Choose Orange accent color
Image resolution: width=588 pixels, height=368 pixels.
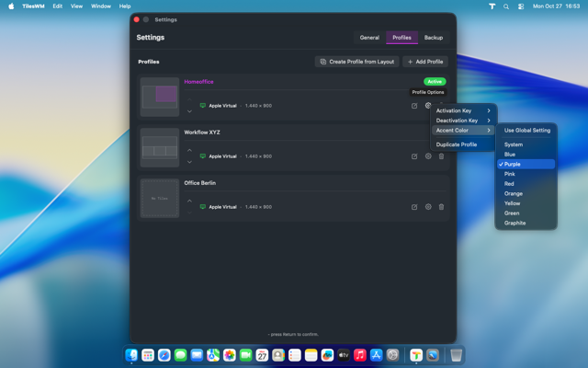(526, 193)
